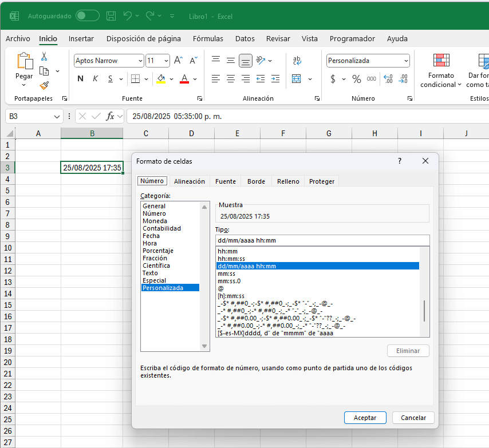Image resolution: width=489 pixels, height=448 pixels.
Task: Click Merge and Center icon
Action: point(296,79)
